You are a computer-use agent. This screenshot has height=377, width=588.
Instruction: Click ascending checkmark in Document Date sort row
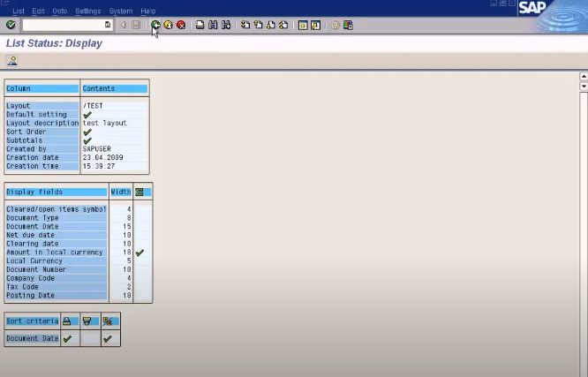coord(67,339)
